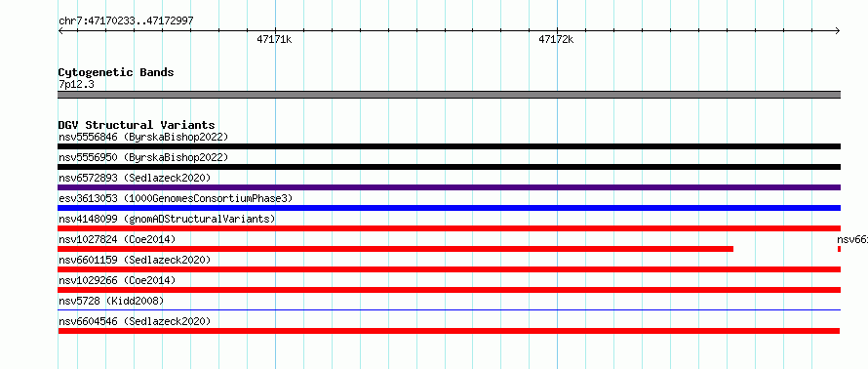868x369 pixels.
Task: Select the black bar under nsv5556846
Action: point(449,146)
